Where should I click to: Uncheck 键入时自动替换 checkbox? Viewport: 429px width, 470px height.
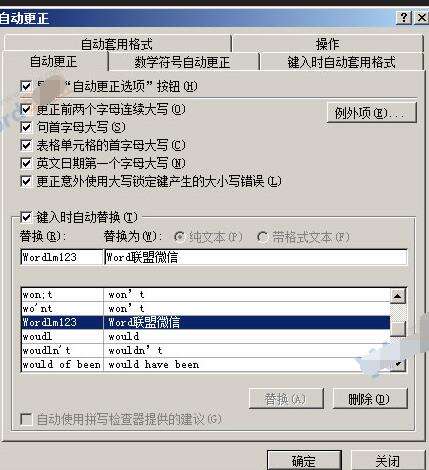click(26, 217)
